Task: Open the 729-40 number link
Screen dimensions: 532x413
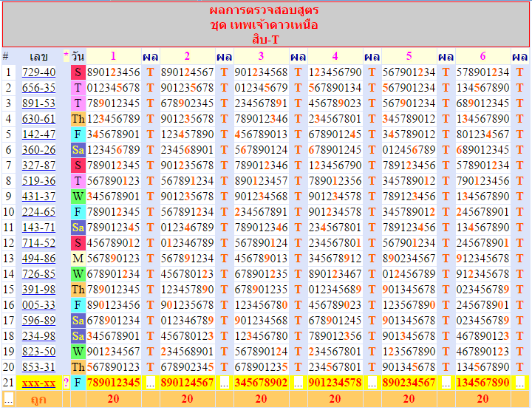Action: pos(38,72)
